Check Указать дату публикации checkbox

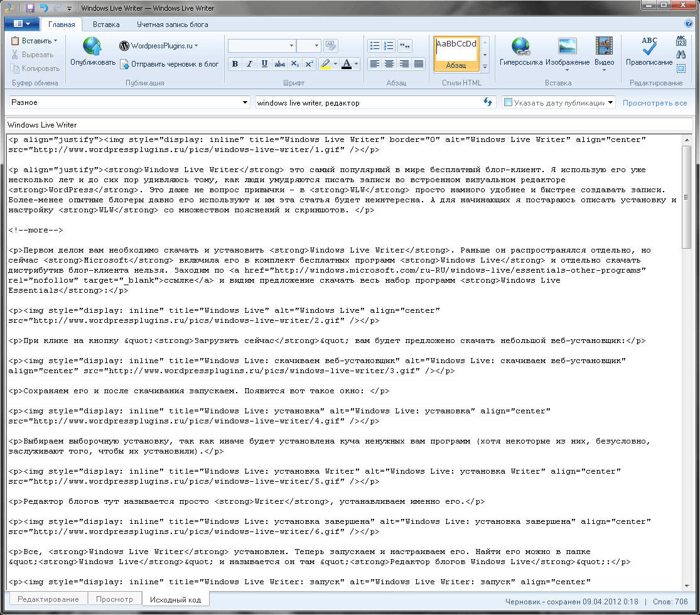[x=508, y=102]
